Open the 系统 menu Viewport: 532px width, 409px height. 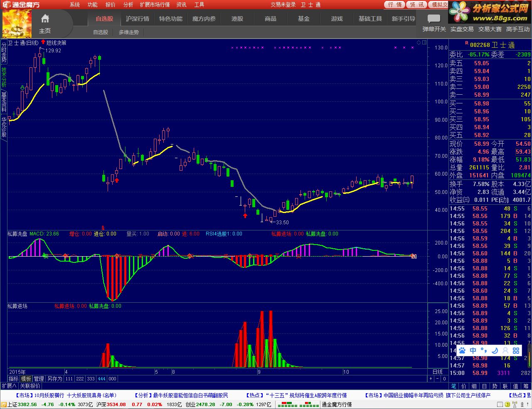click(75, 5)
